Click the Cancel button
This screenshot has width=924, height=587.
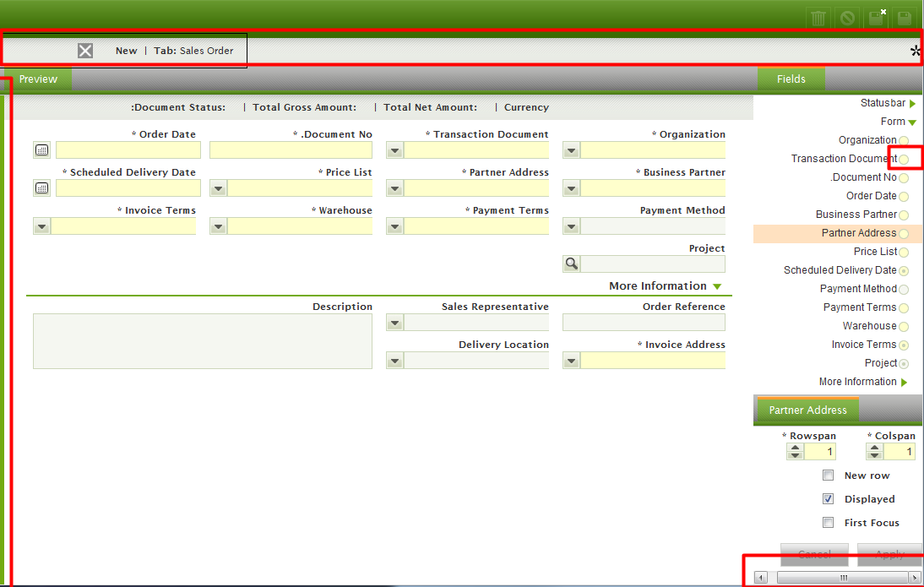(x=814, y=554)
